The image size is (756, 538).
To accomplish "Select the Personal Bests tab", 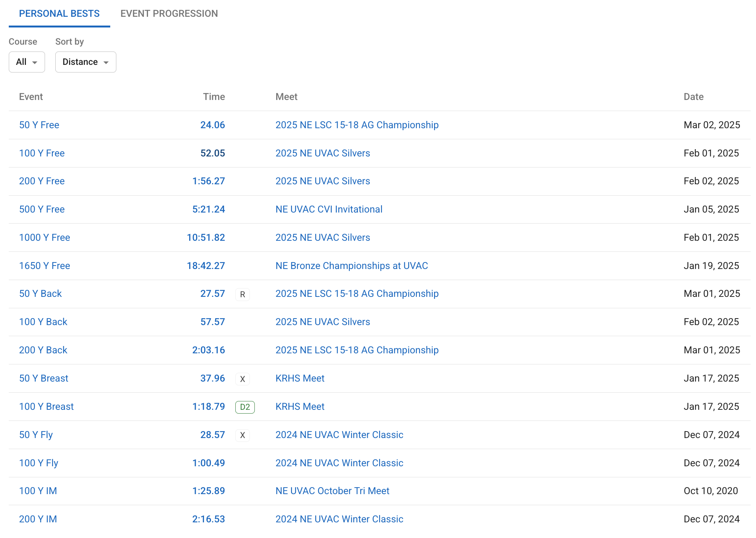I will [x=59, y=14].
